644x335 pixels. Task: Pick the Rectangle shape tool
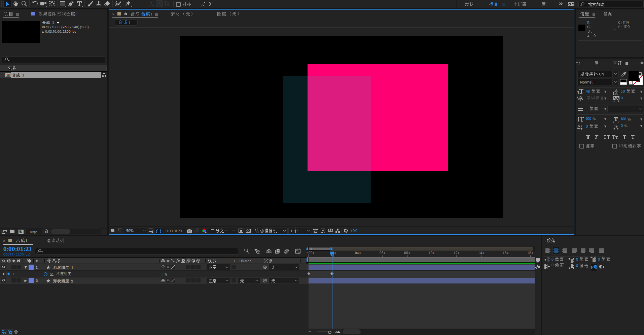(x=63, y=4)
